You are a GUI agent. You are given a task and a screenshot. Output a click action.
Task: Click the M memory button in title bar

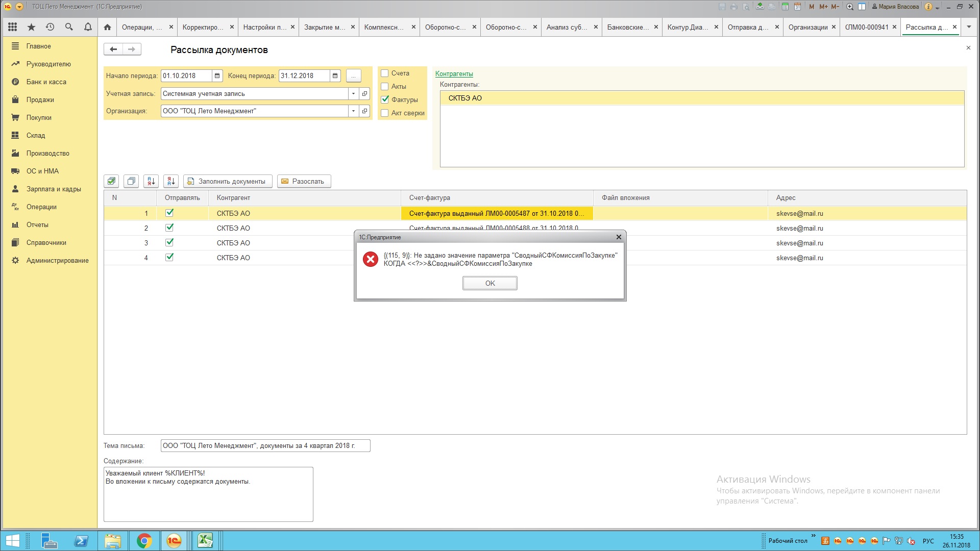coord(812,7)
